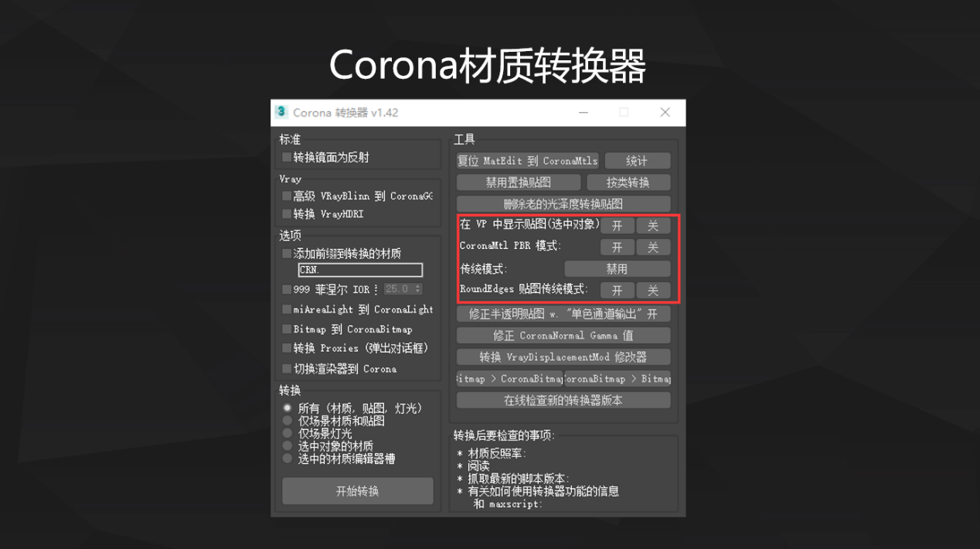Tick 高级 VRayBlinn 到 CoronaGGX checkbox
Viewport: 980px width, 549px height.
click(x=287, y=196)
